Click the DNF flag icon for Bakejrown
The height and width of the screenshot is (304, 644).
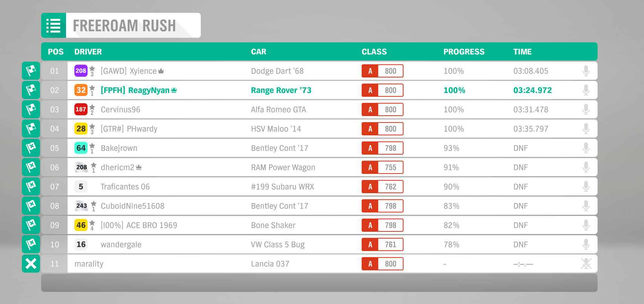pyautogui.click(x=31, y=148)
